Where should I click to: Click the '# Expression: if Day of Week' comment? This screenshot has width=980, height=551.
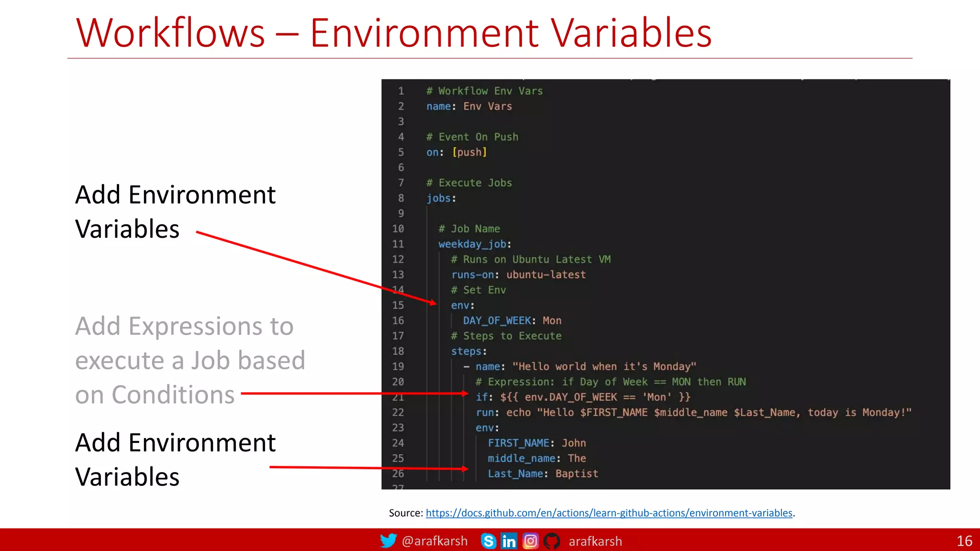(x=611, y=382)
